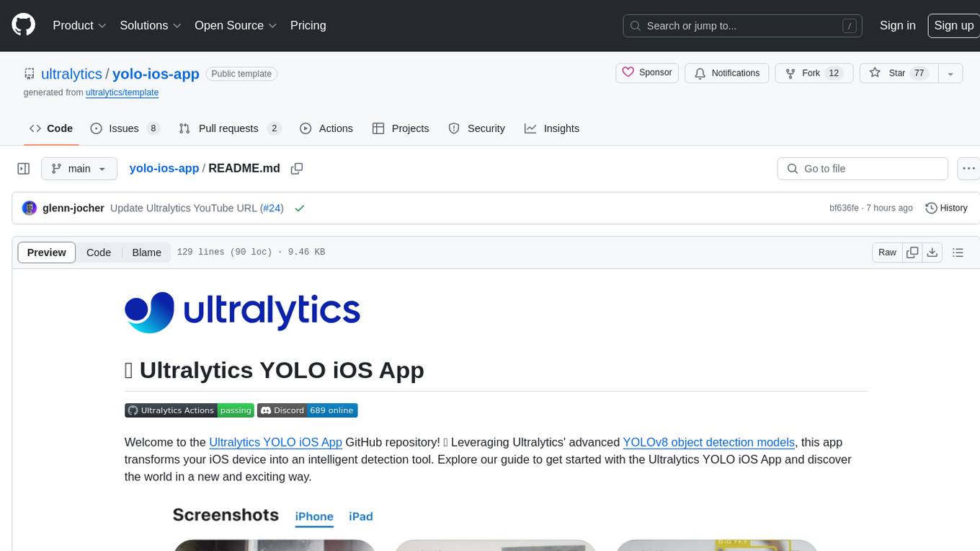View the 12 forks count

834,73
